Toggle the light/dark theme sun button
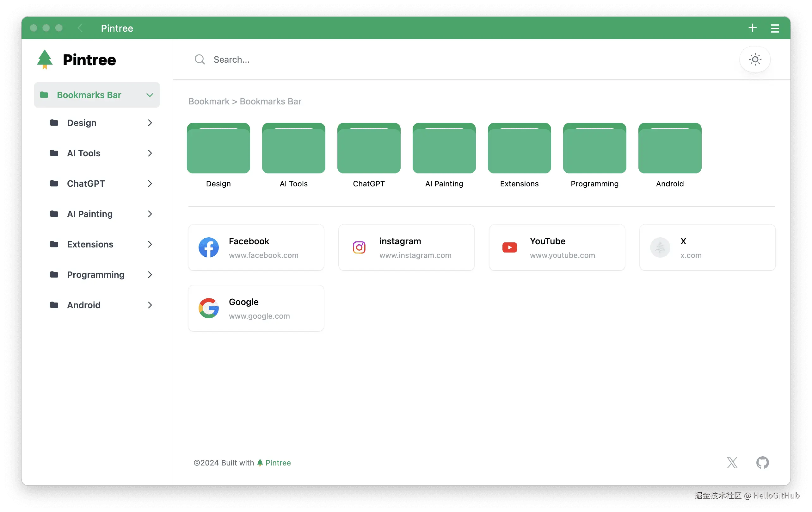 click(755, 59)
